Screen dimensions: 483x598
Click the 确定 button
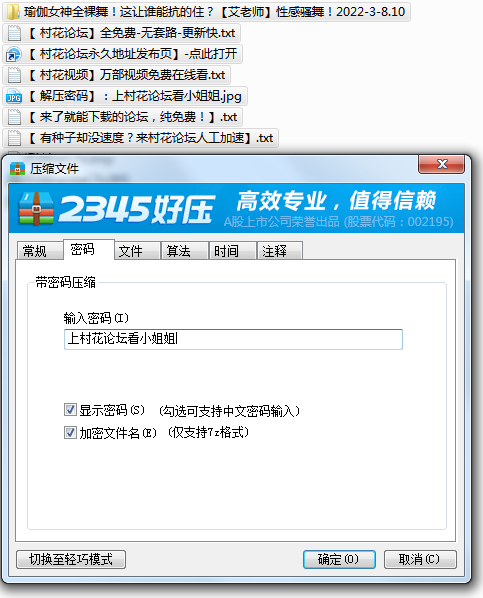[x=339, y=559]
